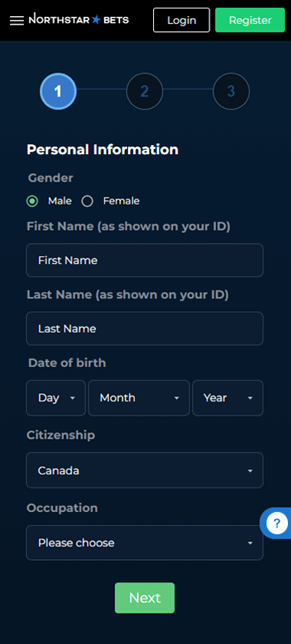Click the Login button
The width and height of the screenshot is (291, 644).
[181, 20]
